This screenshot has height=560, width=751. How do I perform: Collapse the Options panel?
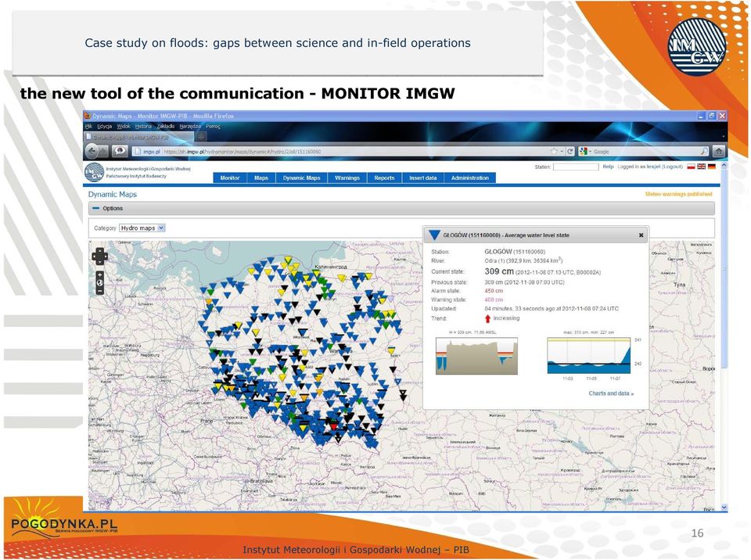coord(95,208)
